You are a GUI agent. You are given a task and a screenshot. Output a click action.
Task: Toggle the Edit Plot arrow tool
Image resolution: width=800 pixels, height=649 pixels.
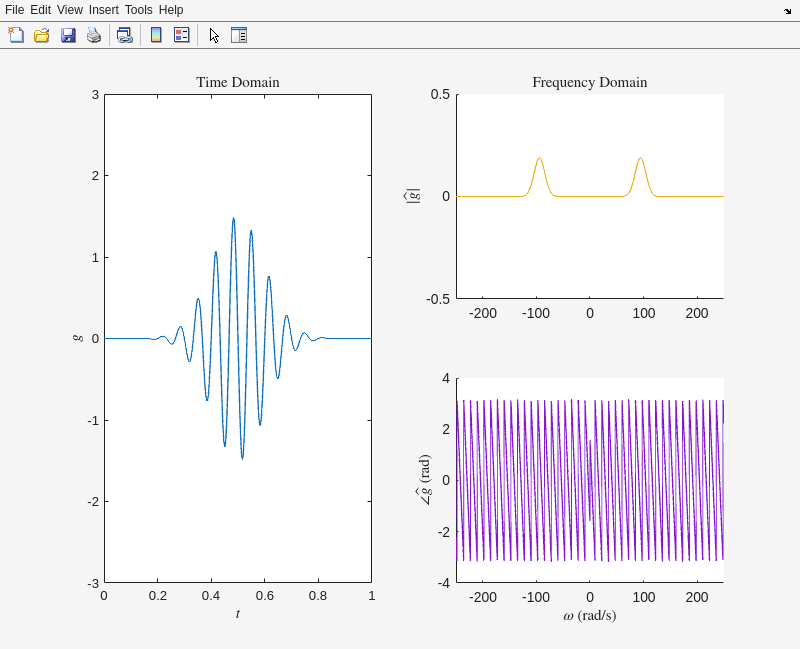[x=214, y=35]
